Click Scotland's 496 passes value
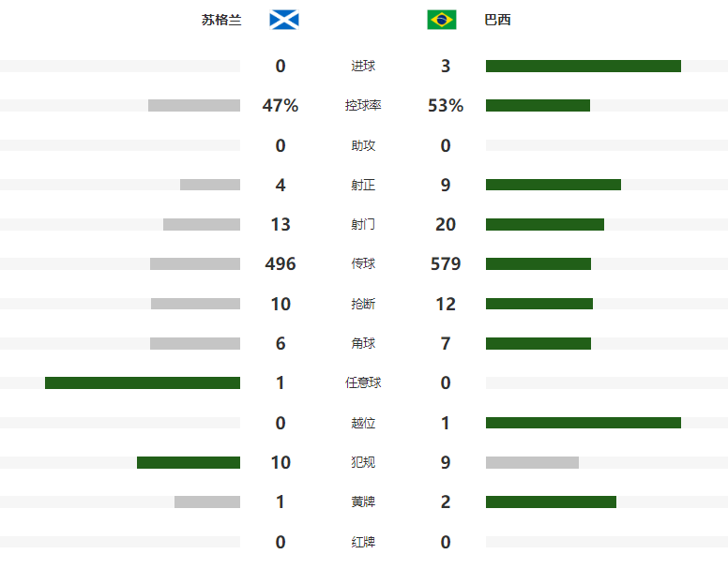 pyautogui.click(x=281, y=263)
